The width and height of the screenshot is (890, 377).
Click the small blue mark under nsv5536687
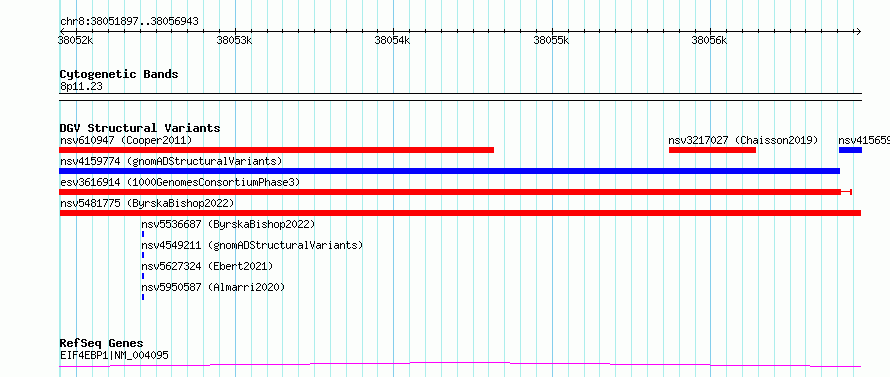143,234
